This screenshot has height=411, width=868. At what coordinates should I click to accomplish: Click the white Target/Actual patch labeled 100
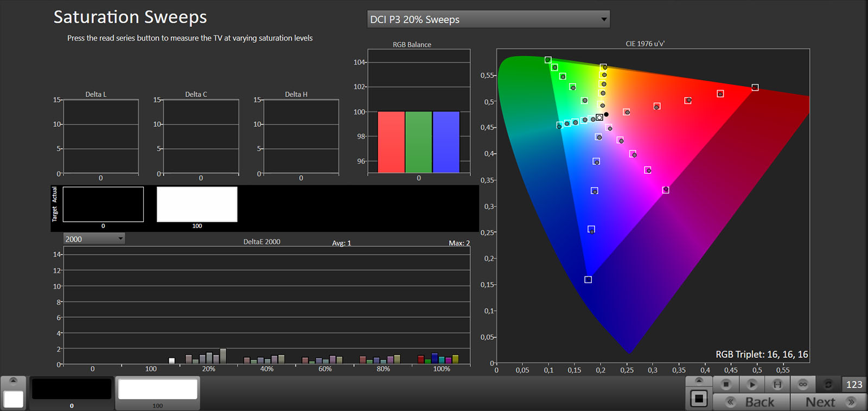point(197,204)
